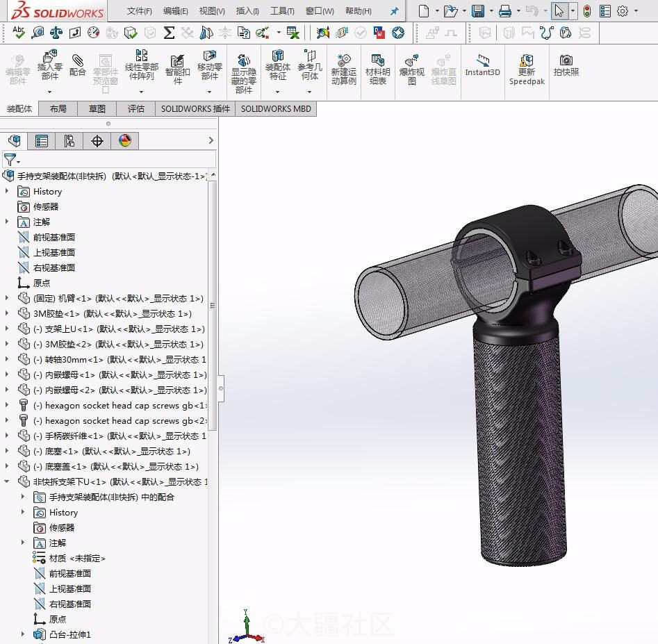Screen dimensions: 658x644
Task: Expand the 凸台-拉伸1 feature
Action: (x=23, y=634)
